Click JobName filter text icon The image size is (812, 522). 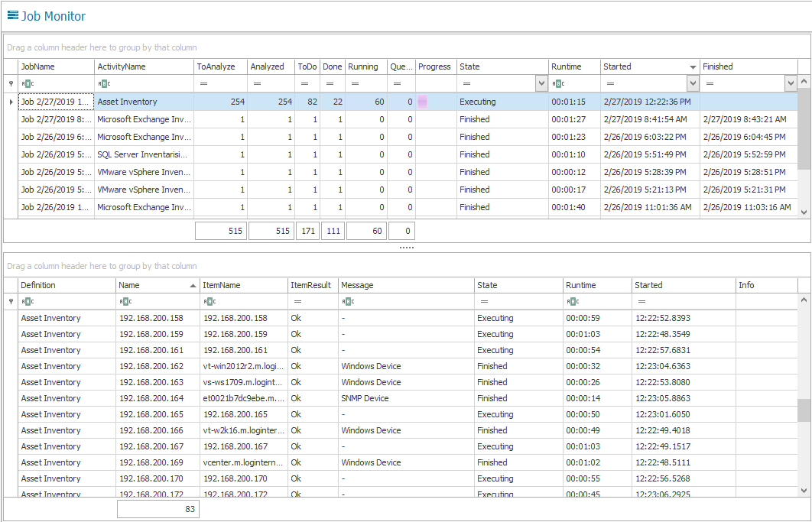click(28, 83)
